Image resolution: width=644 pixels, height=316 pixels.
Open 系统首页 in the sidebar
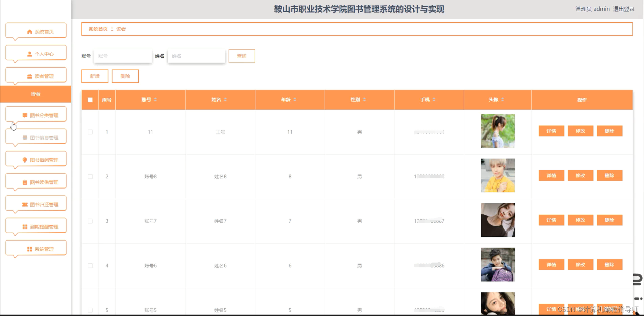[x=36, y=31]
